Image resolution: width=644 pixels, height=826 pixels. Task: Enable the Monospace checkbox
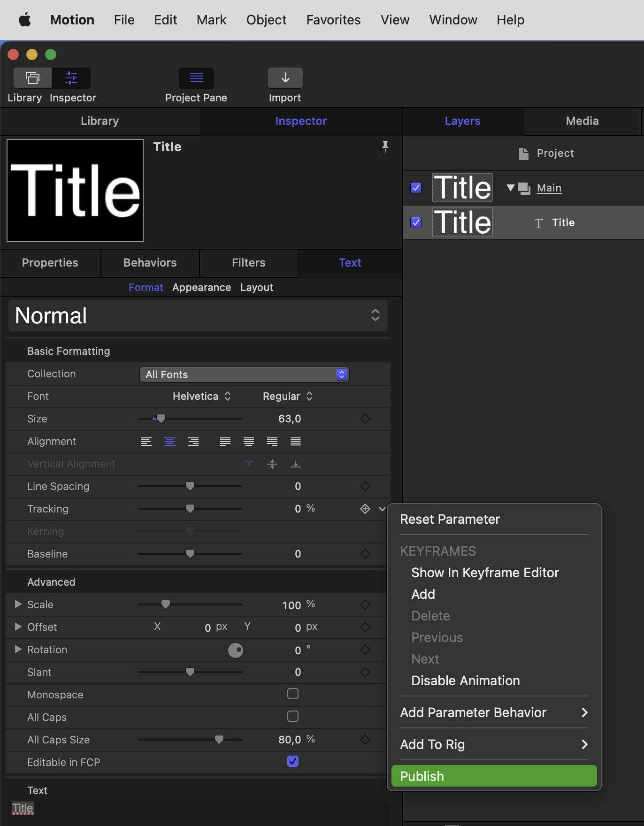coord(293,694)
